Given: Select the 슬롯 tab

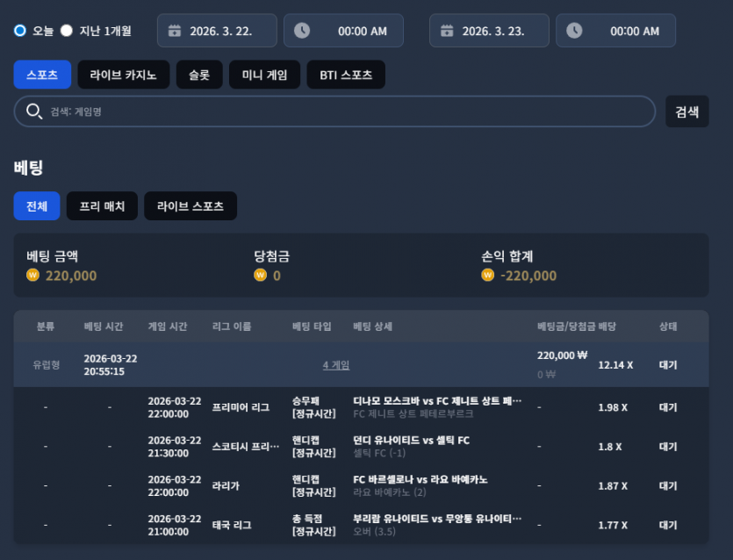Looking at the screenshot, I should 199,75.
